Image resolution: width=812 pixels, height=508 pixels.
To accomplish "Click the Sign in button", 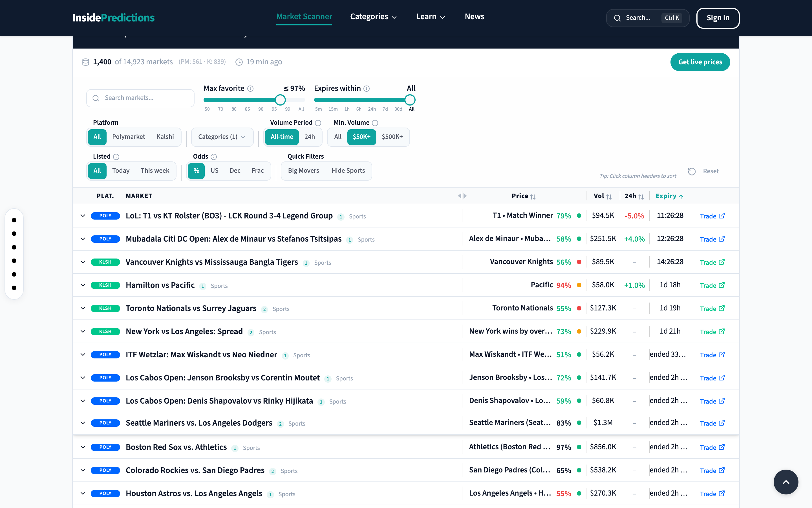I will coord(718,18).
